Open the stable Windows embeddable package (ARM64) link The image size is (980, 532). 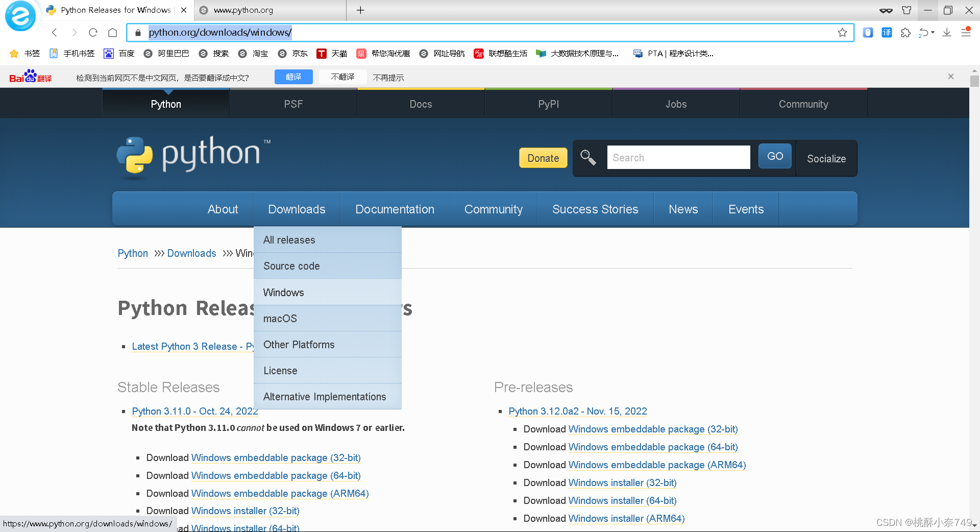point(280,494)
